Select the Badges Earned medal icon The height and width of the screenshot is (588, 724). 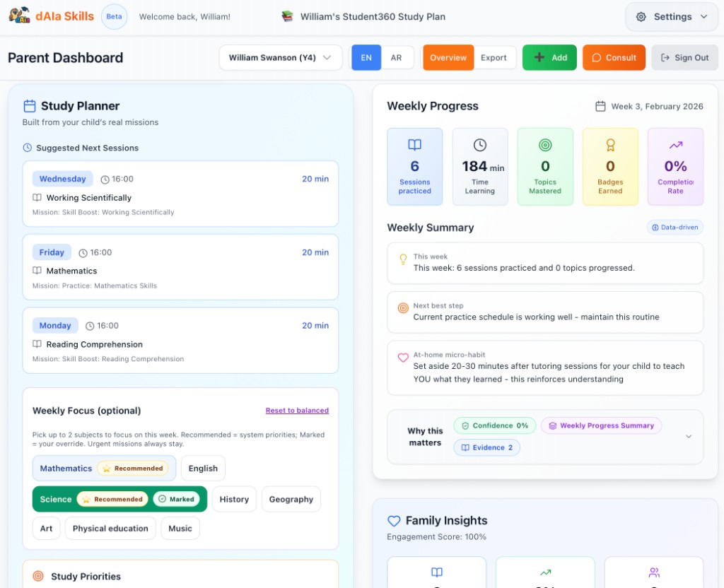pos(610,146)
